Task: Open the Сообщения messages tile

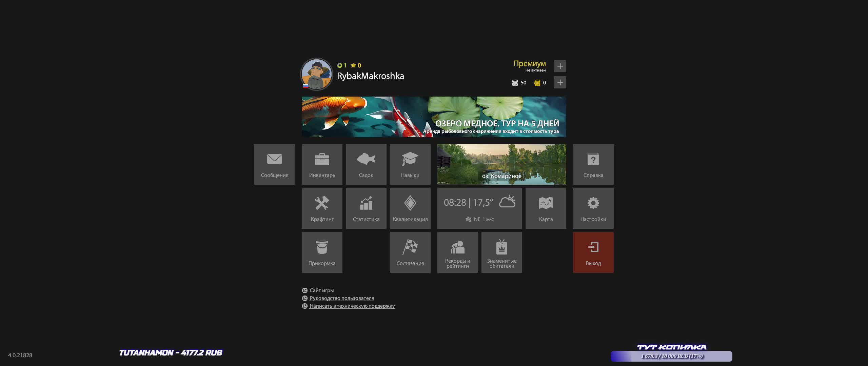Action: pos(274,164)
